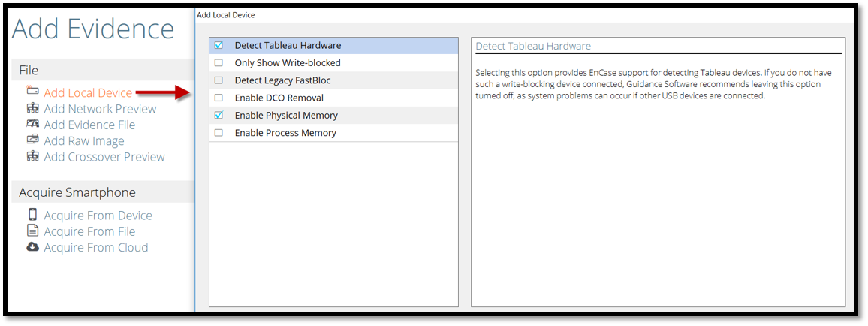Click the Acquire From File document icon
The width and height of the screenshot is (868, 326).
pos(32,231)
